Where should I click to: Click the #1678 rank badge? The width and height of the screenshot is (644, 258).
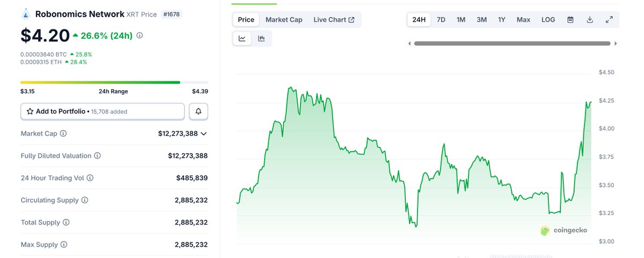[x=171, y=15]
